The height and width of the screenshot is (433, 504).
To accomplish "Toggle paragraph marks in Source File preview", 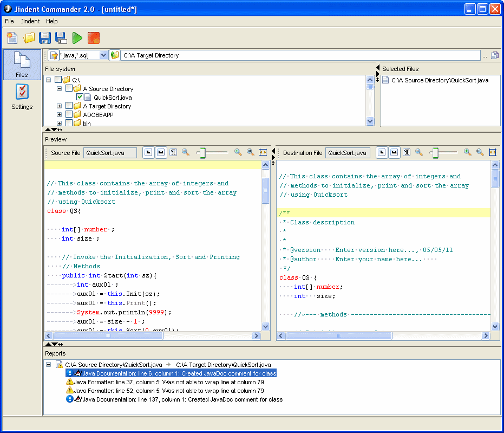I will (x=173, y=153).
